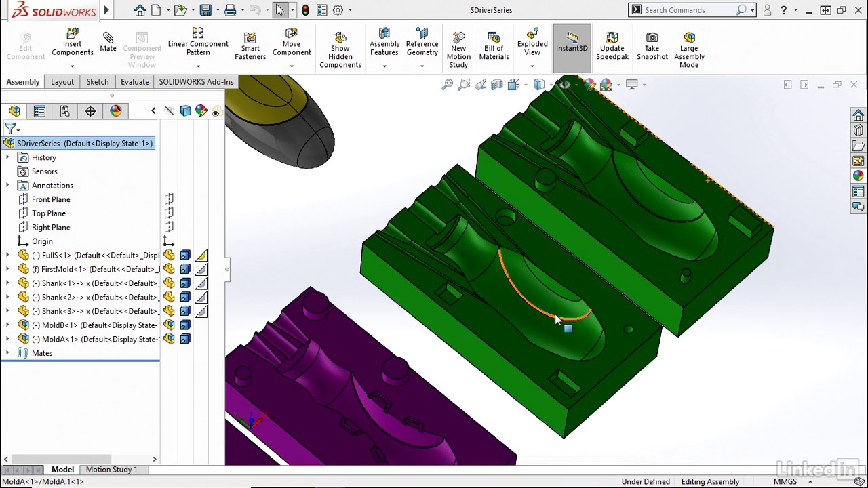Open the Options gear icon
The image size is (868, 488).
coord(338,10)
